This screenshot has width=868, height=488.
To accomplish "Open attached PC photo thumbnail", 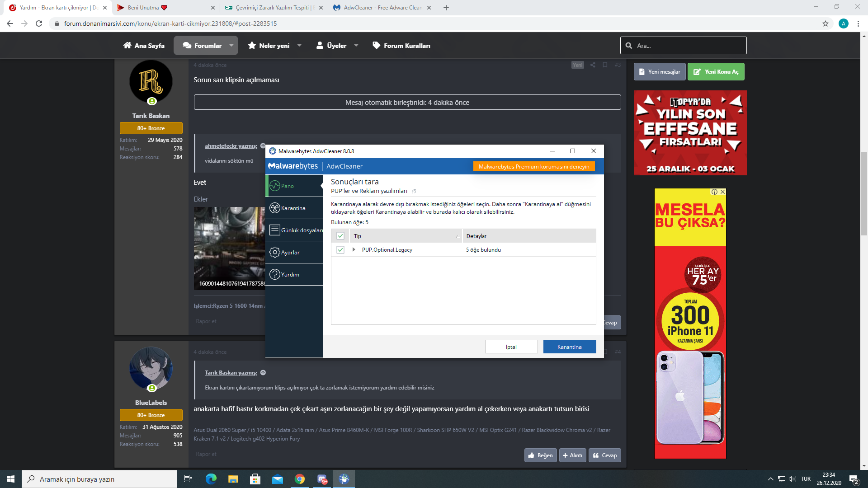I will point(230,248).
